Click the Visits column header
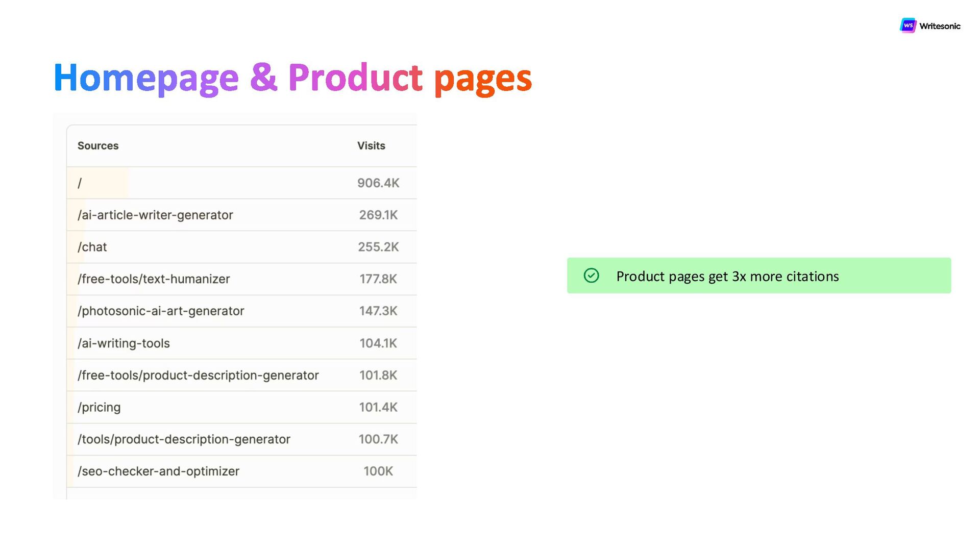This screenshot has width=980, height=551. 371,146
